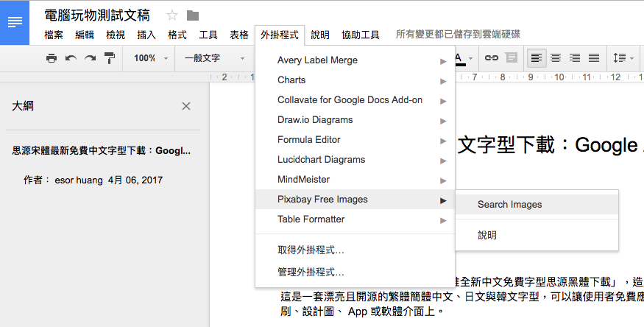The height and width of the screenshot is (327, 644).
Task: Open the Docs home icon
Action: tap(15, 22)
